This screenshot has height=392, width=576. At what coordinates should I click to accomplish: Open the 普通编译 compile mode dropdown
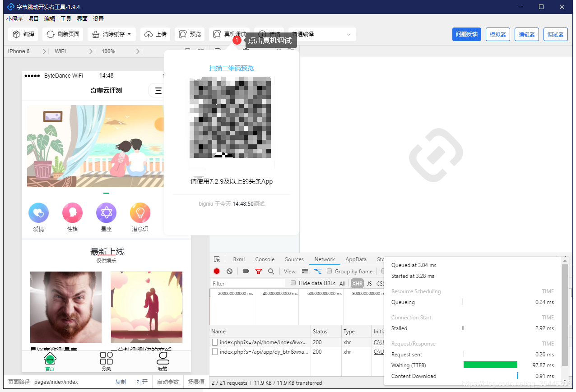pyautogui.click(x=322, y=34)
